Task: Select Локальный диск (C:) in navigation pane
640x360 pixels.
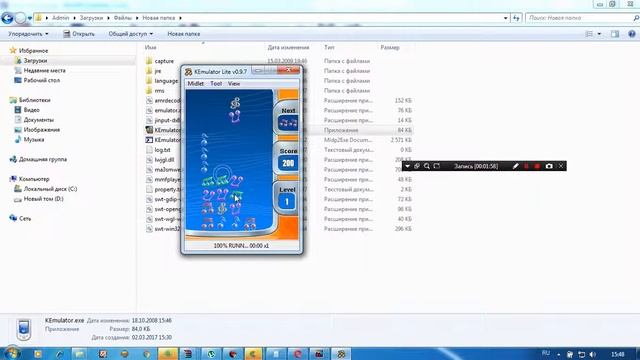Action: coord(50,189)
